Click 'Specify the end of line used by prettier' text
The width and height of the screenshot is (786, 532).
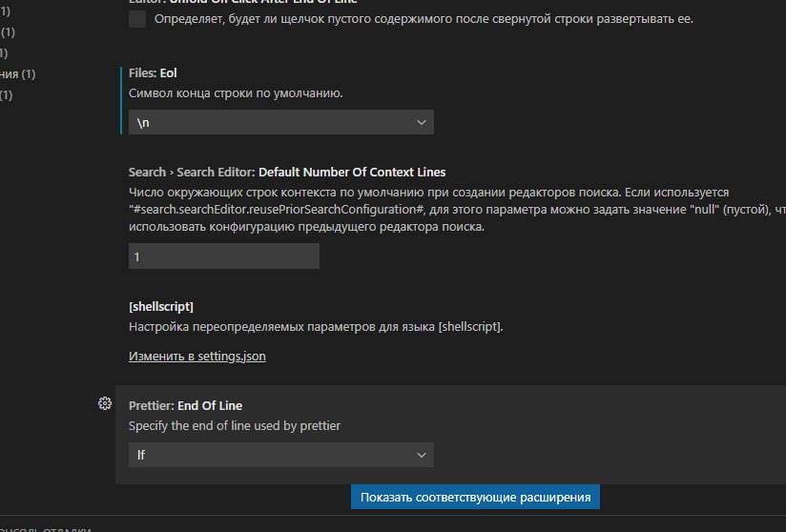[235, 426]
